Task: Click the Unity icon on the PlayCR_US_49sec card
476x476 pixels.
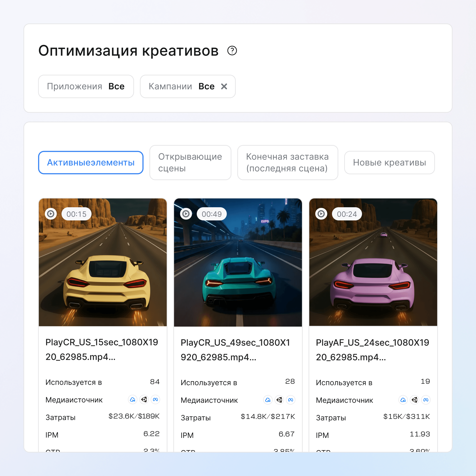Action: point(279,400)
